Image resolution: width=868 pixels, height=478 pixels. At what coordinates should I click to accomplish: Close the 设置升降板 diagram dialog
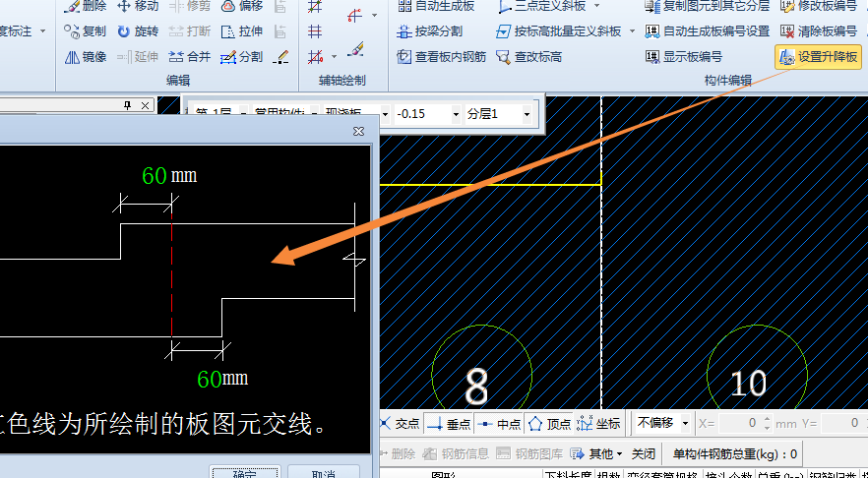pos(358,131)
